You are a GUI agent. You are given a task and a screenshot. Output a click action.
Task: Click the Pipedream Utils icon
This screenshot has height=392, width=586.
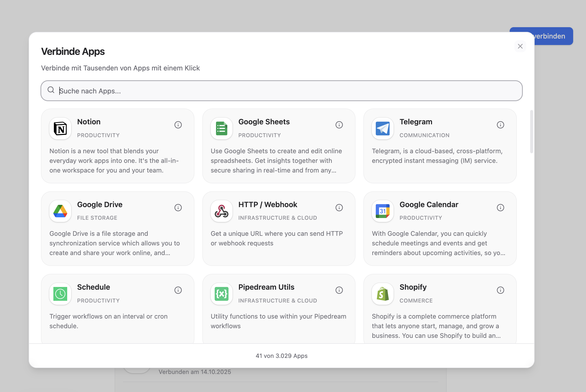coord(221,294)
